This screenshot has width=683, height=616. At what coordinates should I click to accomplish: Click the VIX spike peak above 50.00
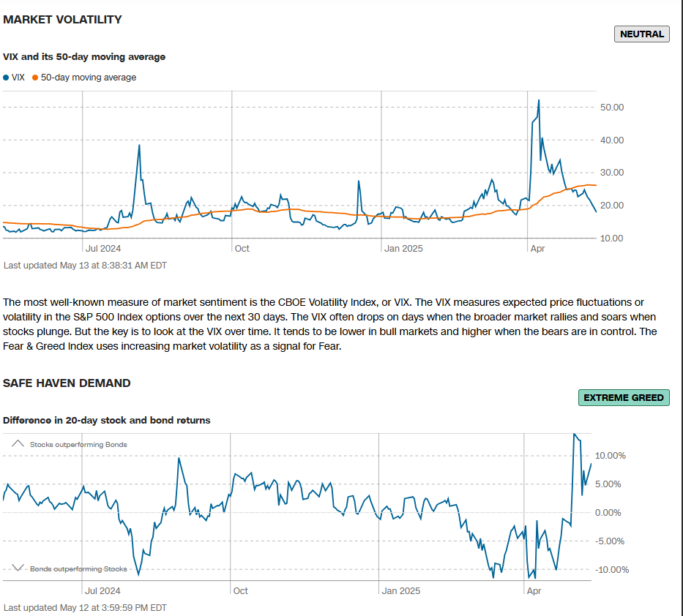click(539, 100)
